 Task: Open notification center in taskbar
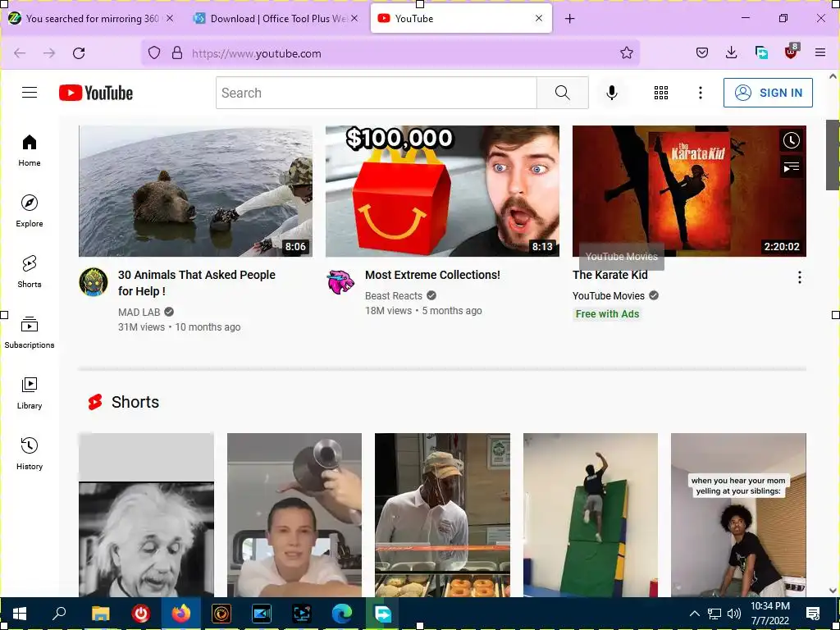tap(813, 614)
